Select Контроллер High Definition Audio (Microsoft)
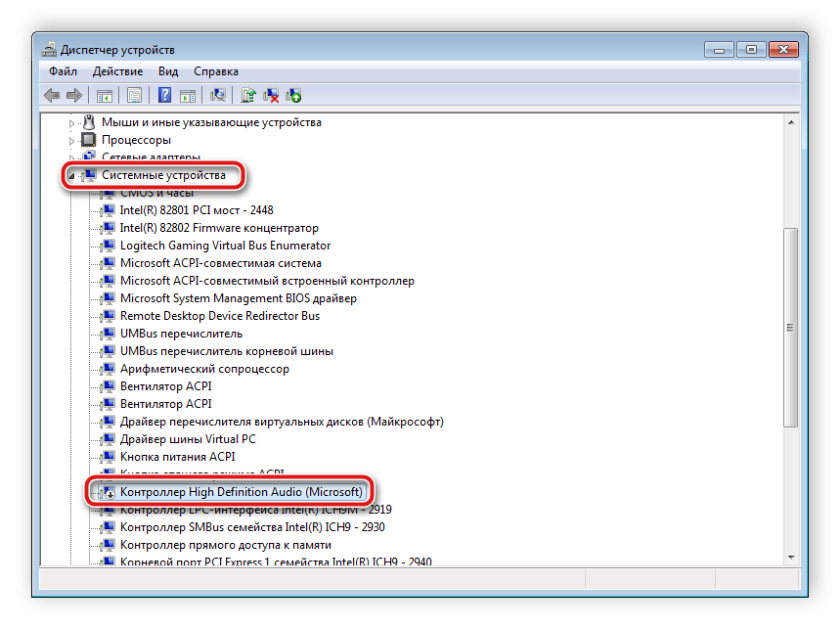840x629 pixels. 242,492
